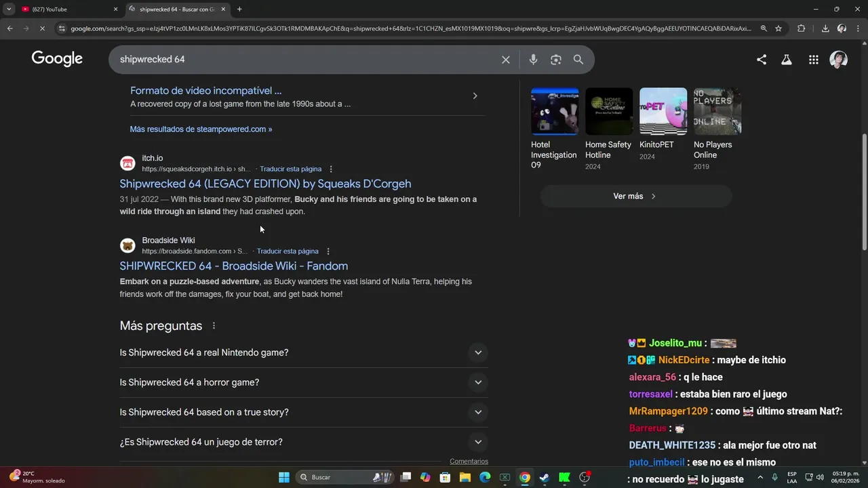Image resolution: width=868 pixels, height=488 pixels.
Task: Open File Explorer from taskbar
Action: [465, 477]
